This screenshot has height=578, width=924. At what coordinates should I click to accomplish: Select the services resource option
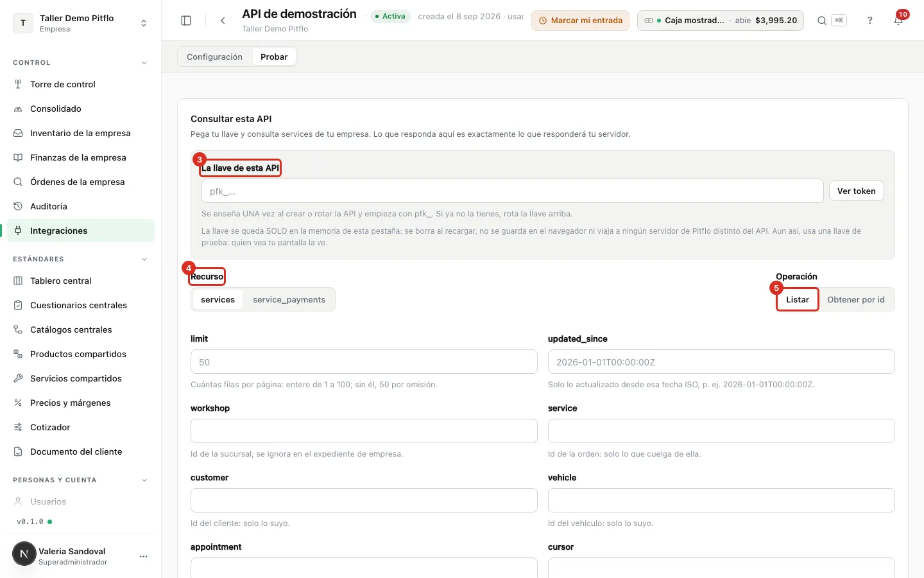(218, 299)
